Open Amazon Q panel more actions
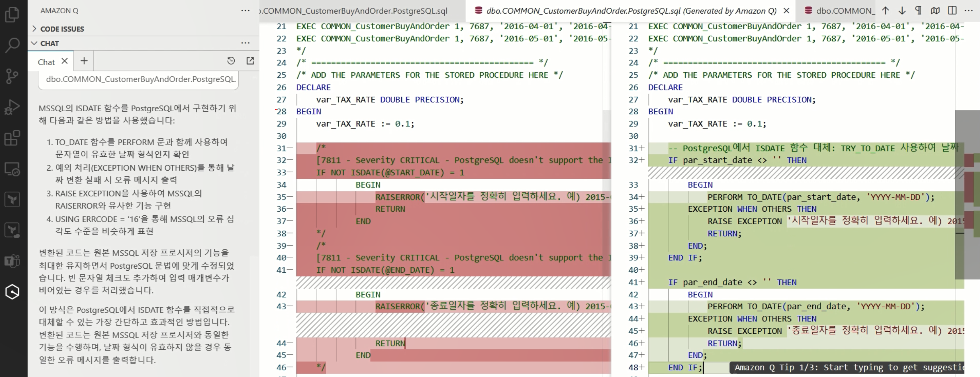Viewport: 980px width, 377px height. pyautogui.click(x=245, y=11)
